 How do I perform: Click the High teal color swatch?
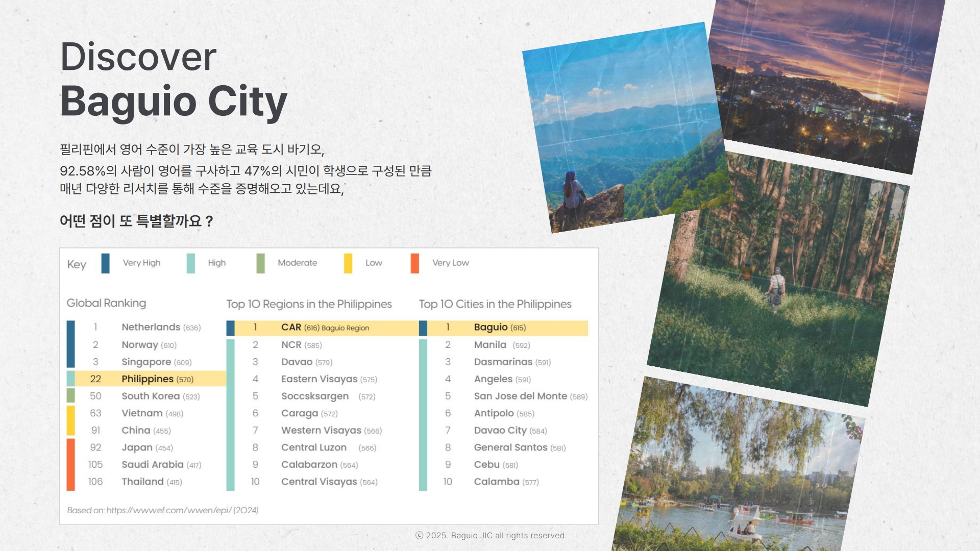coord(190,263)
